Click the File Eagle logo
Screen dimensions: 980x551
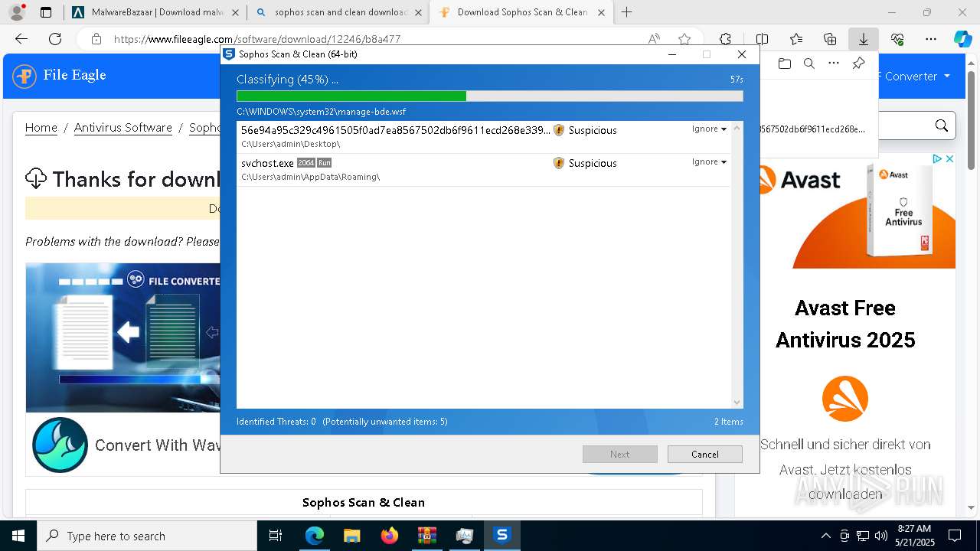59,76
